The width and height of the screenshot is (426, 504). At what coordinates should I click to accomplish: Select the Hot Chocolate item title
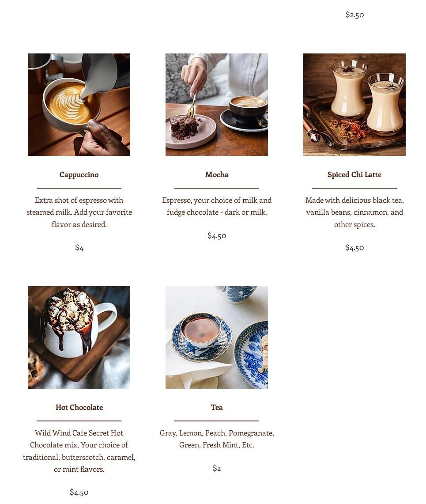coord(79,407)
